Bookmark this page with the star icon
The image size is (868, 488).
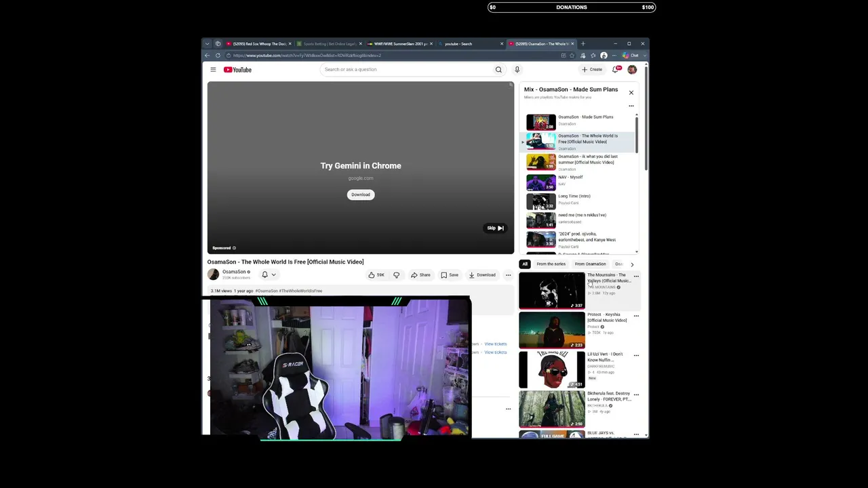tap(572, 56)
